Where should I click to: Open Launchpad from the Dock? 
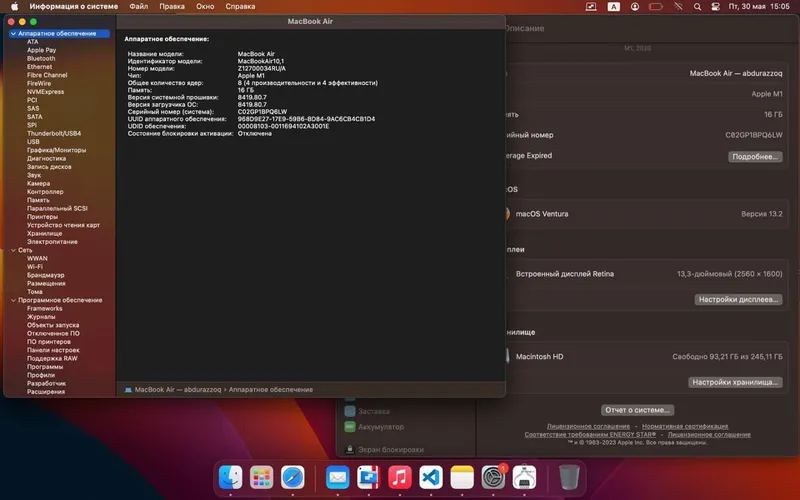pyautogui.click(x=262, y=478)
